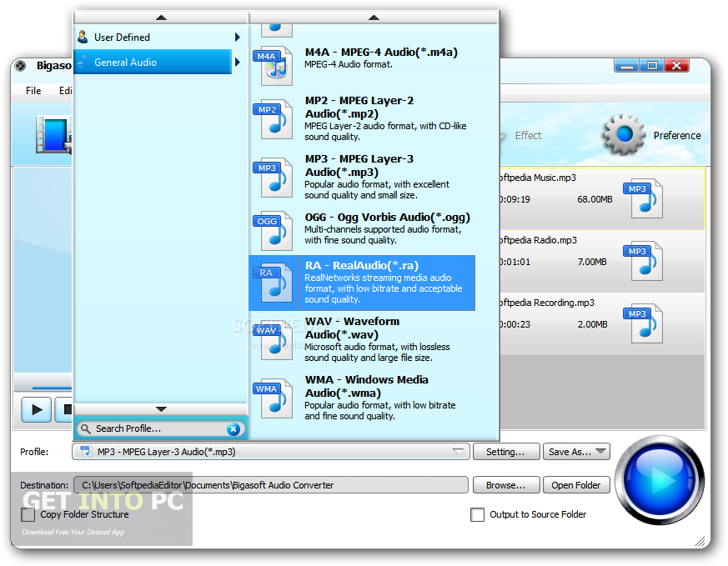Image resolution: width=728 pixels, height=566 pixels.
Task: Choose the WAV Waveform format icon
Action: tap(274, 340)
